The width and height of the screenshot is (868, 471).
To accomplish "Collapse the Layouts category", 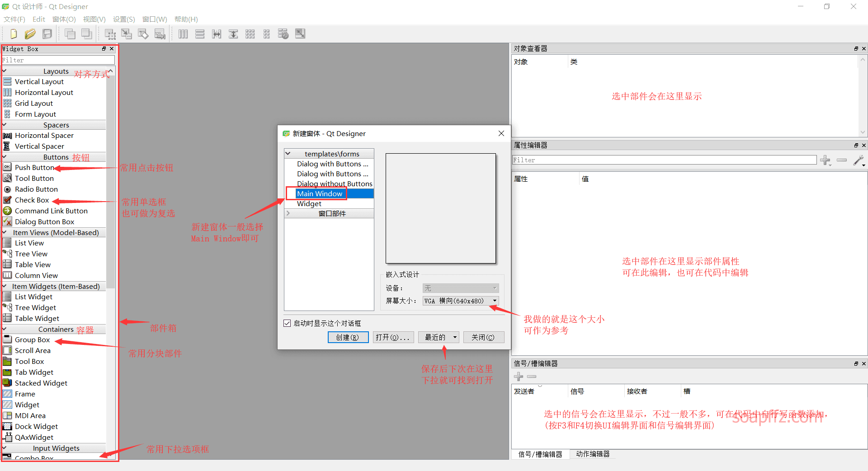I will coord(5,71).
